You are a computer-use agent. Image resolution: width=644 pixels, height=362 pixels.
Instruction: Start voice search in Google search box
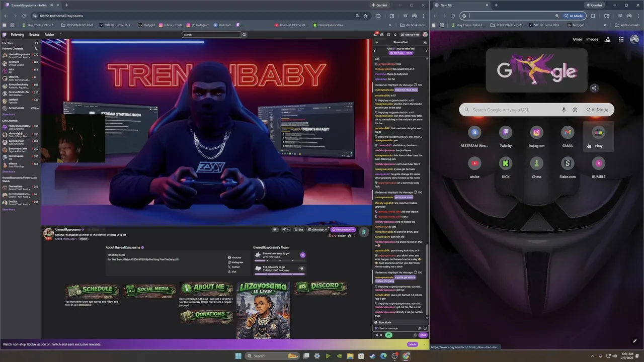click(x=563, y=110)
